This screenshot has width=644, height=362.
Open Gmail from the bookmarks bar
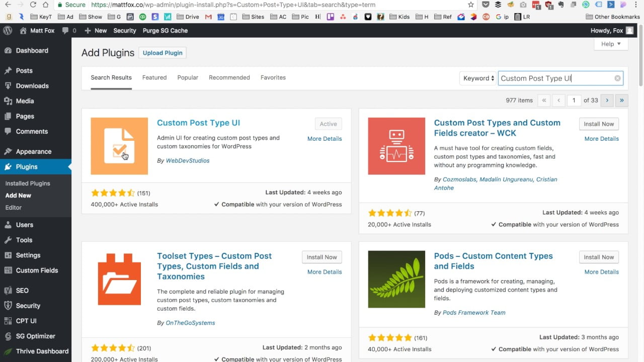click(x=209, y=17)
